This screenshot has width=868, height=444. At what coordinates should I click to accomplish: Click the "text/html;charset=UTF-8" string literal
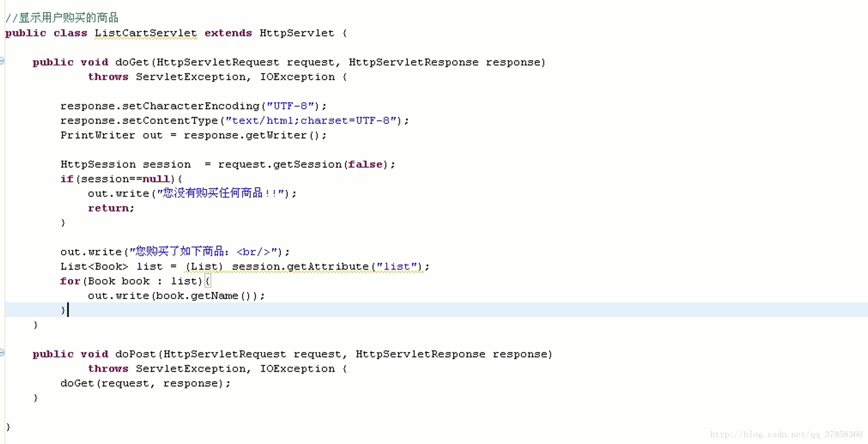[311, 121]
